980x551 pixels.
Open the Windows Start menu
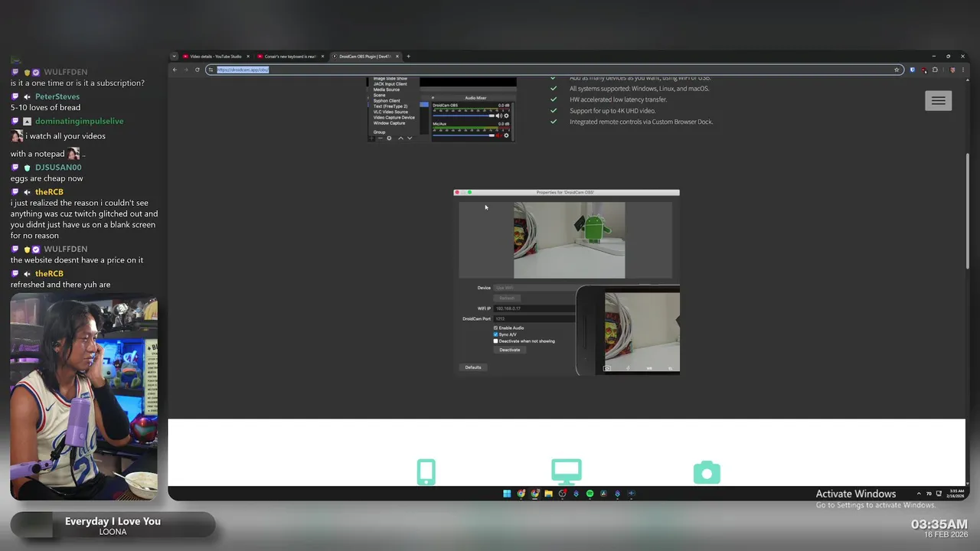click(507, 494)
